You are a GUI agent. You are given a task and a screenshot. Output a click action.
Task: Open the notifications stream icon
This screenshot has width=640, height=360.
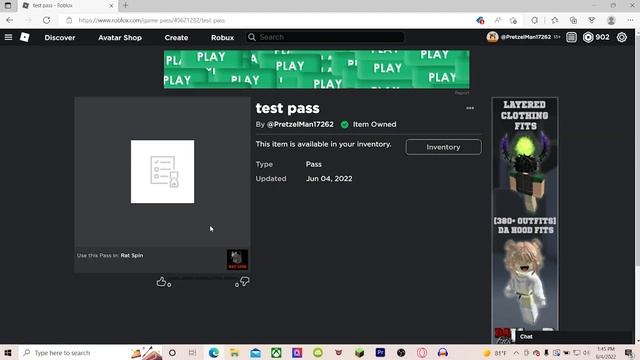(x=571, y=37)
